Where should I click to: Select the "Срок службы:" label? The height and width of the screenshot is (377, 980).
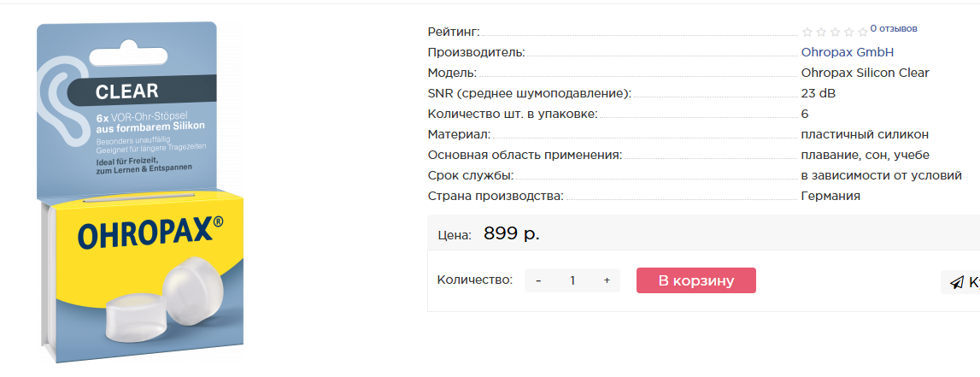click(471, 175)
